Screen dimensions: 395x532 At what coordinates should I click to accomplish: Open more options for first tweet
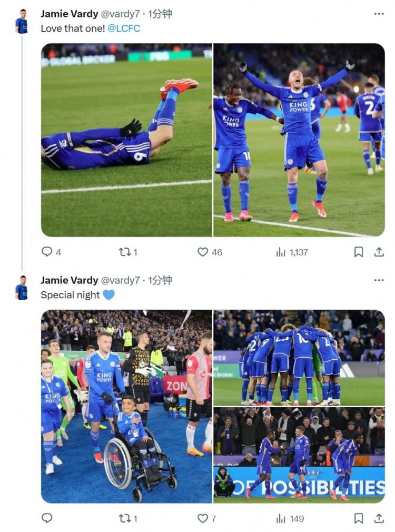coord(379,14)
